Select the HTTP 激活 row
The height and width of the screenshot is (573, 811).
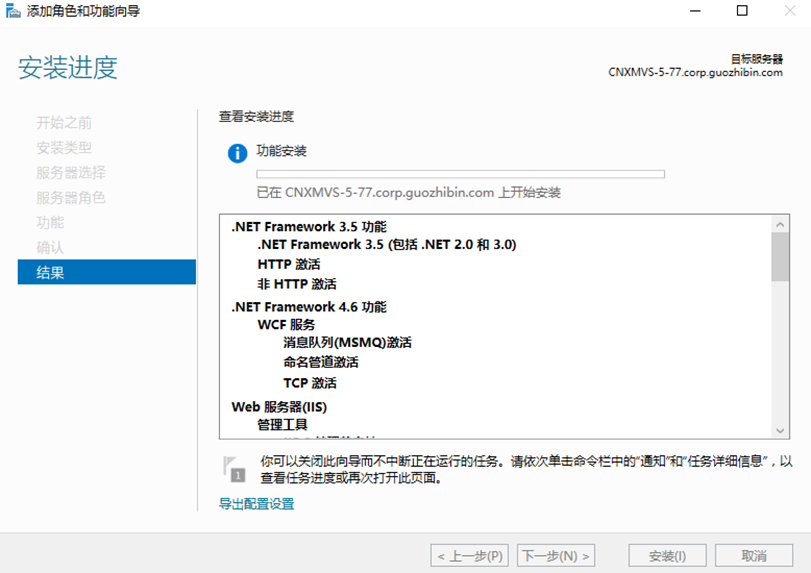[x=289, y=264]
